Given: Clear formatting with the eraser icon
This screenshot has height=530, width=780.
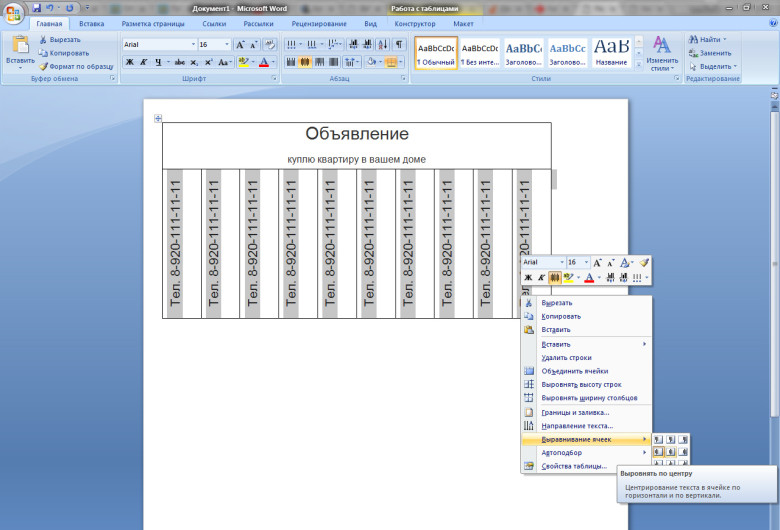Looking at the screenshot, I should [270, 45].
